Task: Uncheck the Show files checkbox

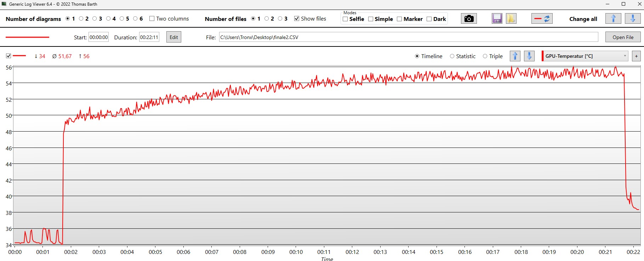Action: pyautogui.click(x=297, y=19)
